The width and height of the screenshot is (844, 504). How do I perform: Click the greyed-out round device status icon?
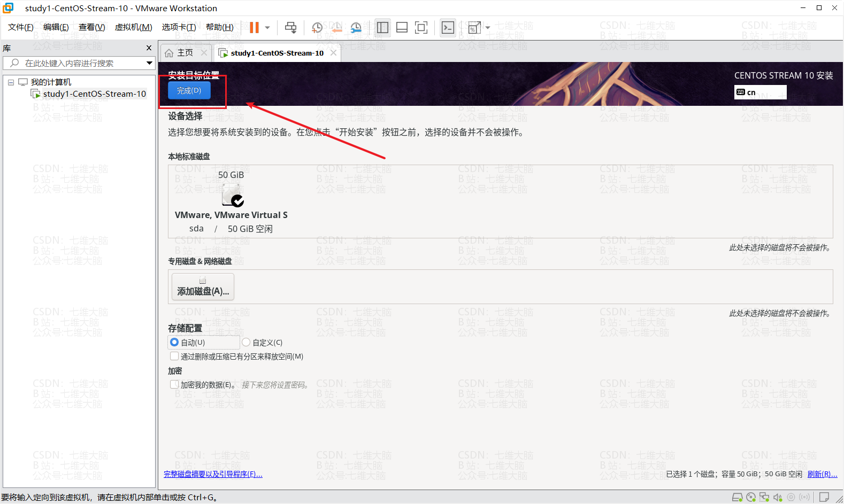click(x=791, y=497)
